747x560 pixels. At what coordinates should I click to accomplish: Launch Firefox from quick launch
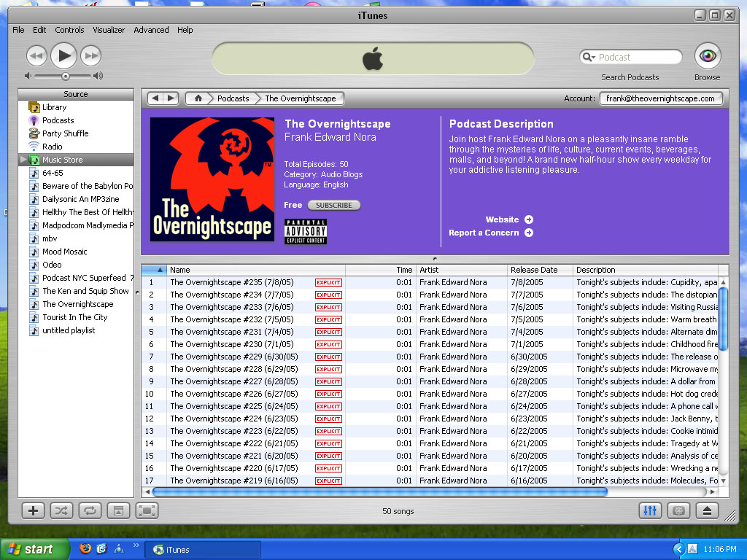click(85, 549)
